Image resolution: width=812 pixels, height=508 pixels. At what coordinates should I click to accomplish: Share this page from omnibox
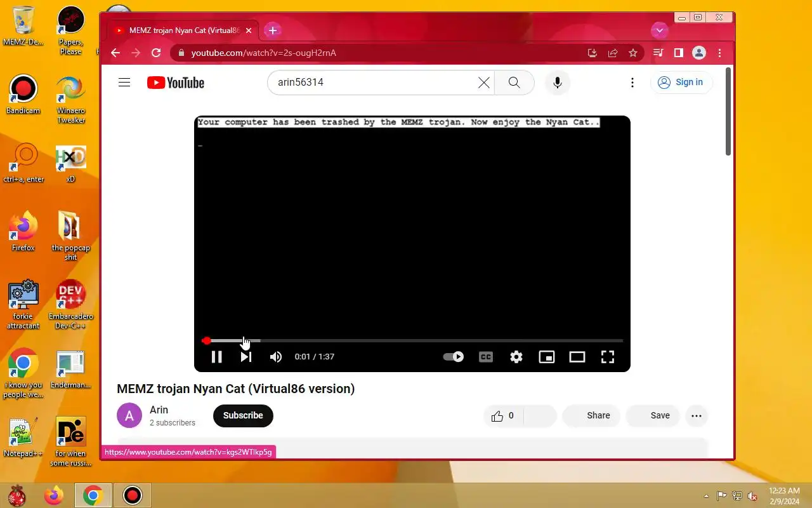[613, 53]
